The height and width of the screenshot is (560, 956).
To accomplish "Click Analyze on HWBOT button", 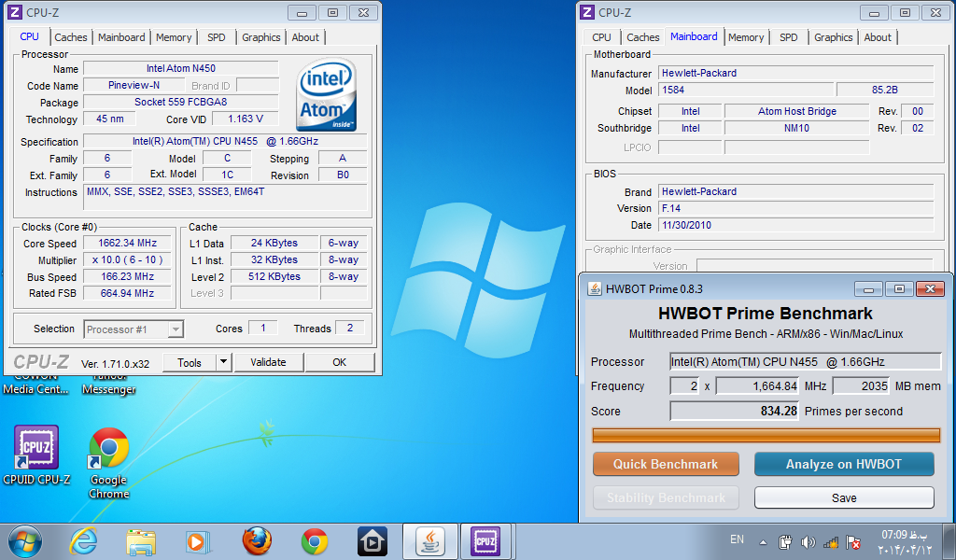I will 844,464.
